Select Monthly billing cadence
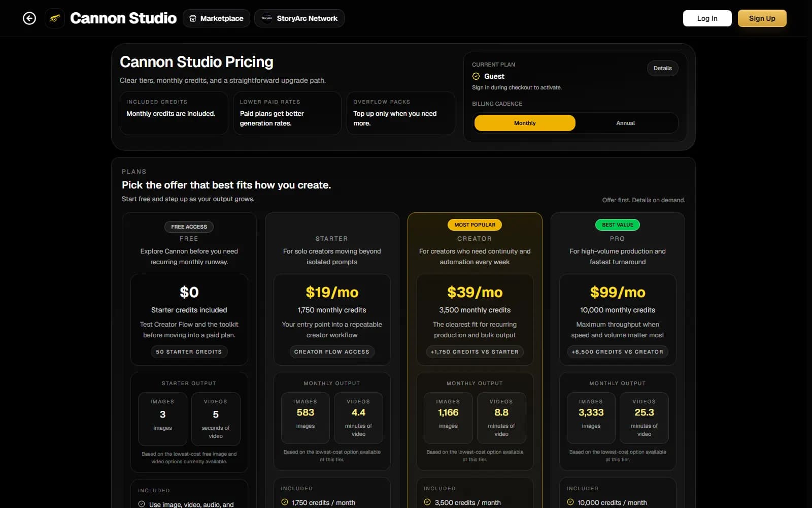This screenshot has height=508, width=812. click(x=525, y=123)
